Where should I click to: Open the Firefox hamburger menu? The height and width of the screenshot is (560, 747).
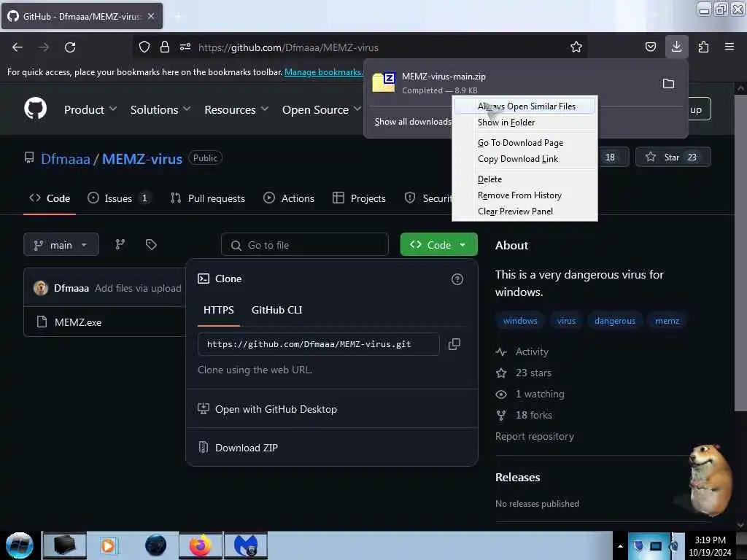(729, 47)
